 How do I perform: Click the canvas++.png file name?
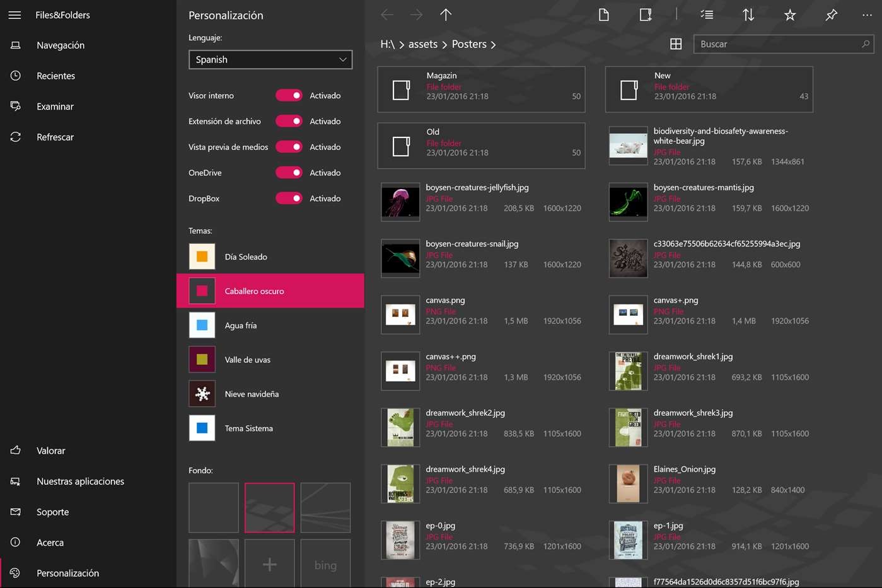[x=451, y=357]
